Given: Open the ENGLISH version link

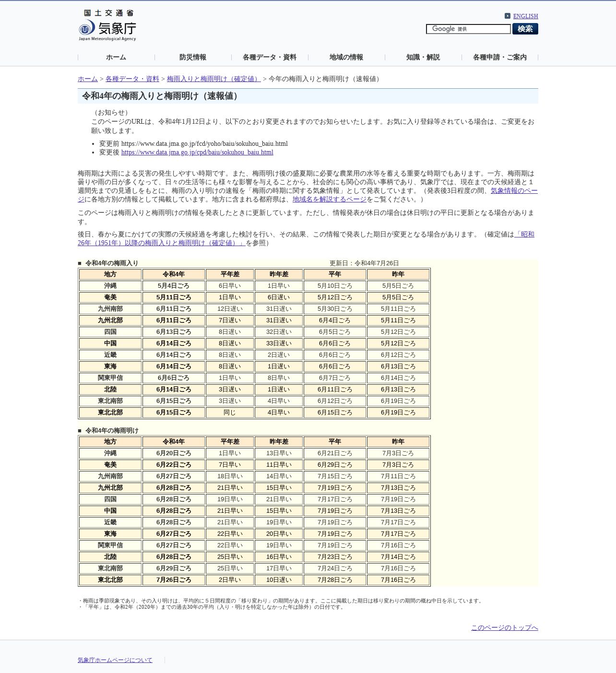Looking at the screenshot, I should pos(526,16).
